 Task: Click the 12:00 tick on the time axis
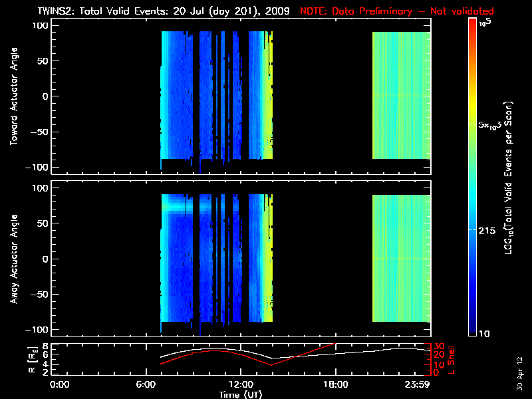point(241,385)
